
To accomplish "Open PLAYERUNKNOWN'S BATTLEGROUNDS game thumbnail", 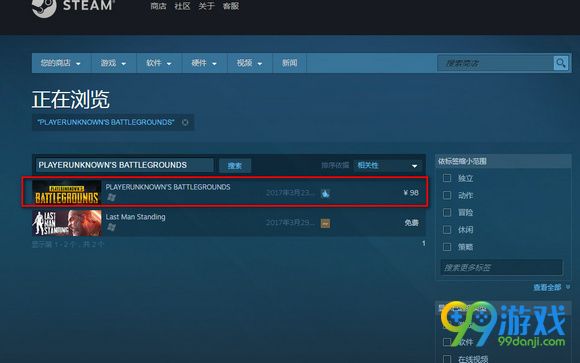I will click(67, 193).
